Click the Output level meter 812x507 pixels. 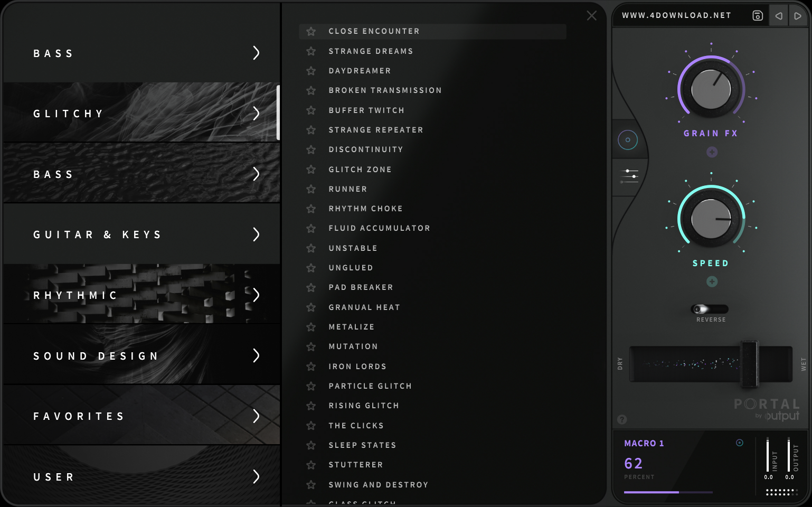[x=789, y=454]
